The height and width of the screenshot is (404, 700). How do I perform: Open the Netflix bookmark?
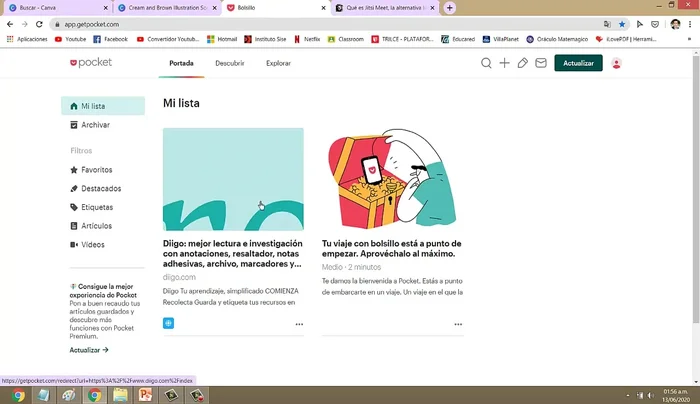(x=307, y=39)
